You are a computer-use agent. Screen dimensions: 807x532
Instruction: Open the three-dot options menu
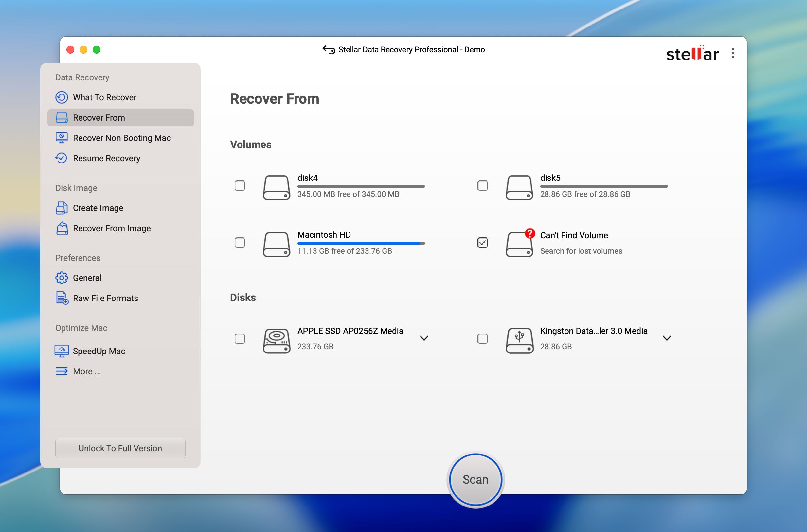(x=733, y=53)
